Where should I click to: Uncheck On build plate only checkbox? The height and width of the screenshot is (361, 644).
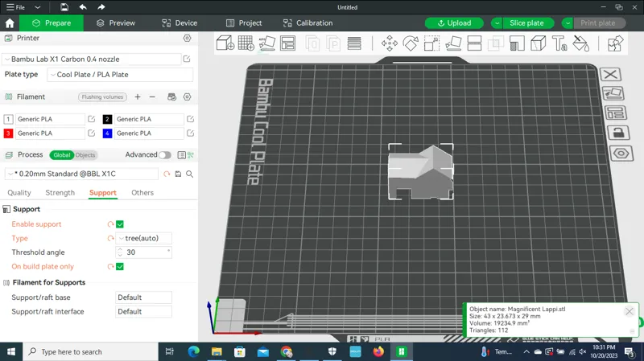click(x=120, y=267)
